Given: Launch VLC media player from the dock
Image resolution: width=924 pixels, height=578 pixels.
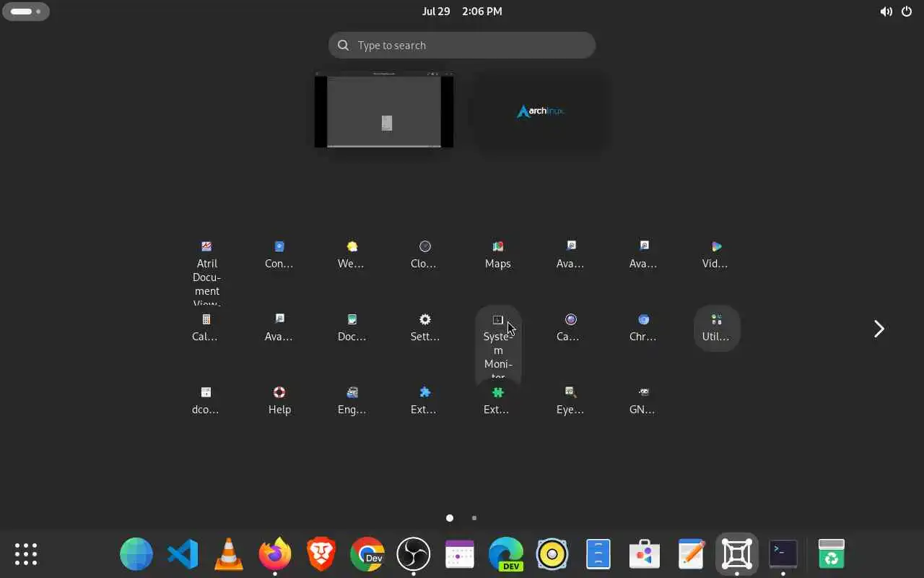Looking at the screenshot, I should (x=229, y=554).
